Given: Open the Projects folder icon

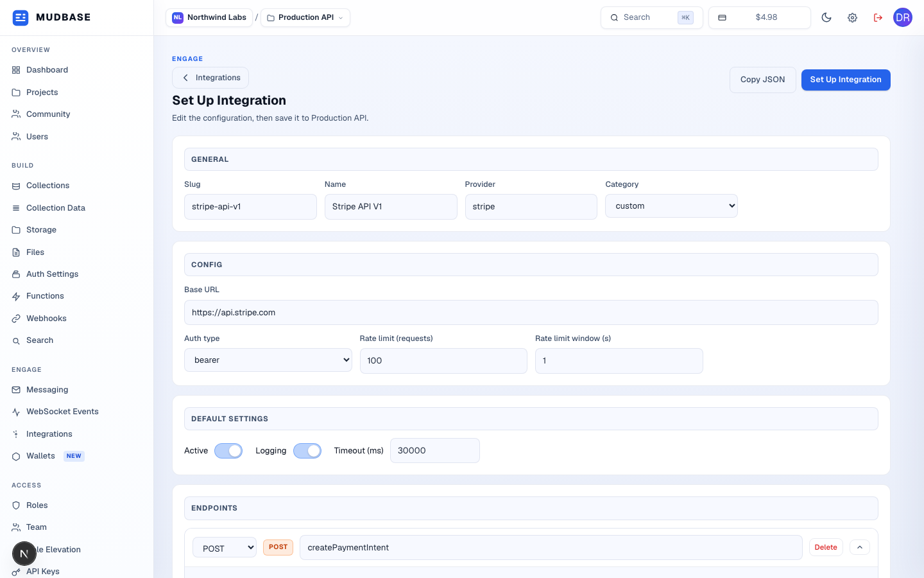Looking at the screenshot, I should (x=16, y=92).
